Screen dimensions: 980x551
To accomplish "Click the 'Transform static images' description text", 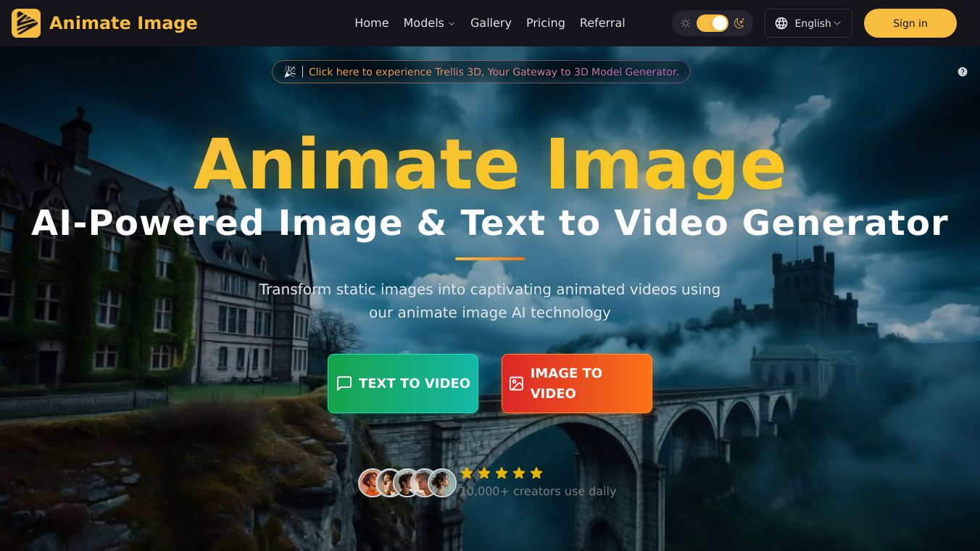I will [490, 301].
